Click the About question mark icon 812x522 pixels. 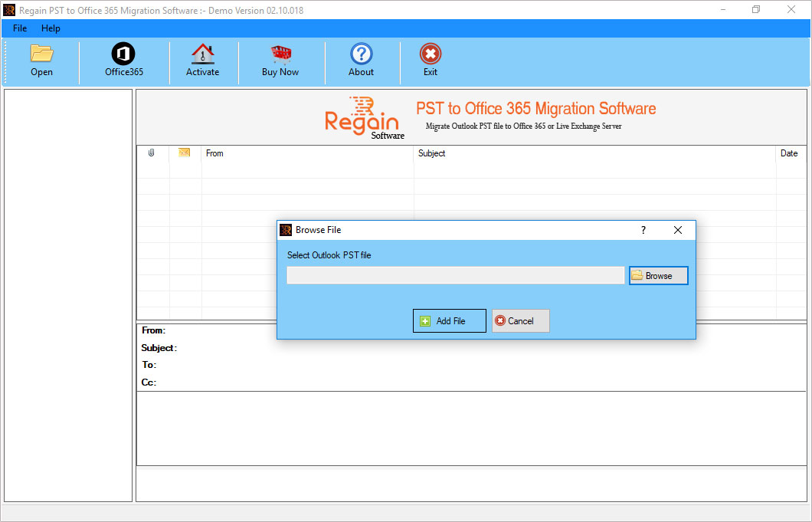coord(361,54)
